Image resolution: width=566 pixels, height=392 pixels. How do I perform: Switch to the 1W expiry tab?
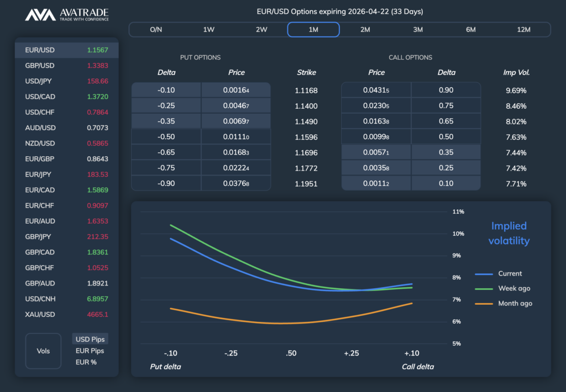tap(208, 29)
